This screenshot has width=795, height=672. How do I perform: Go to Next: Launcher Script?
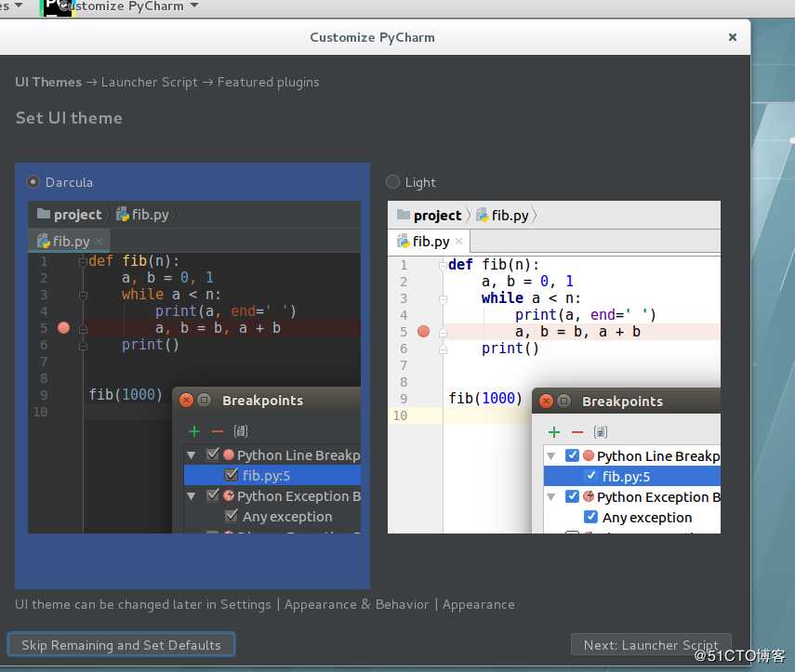pos(651,645)
